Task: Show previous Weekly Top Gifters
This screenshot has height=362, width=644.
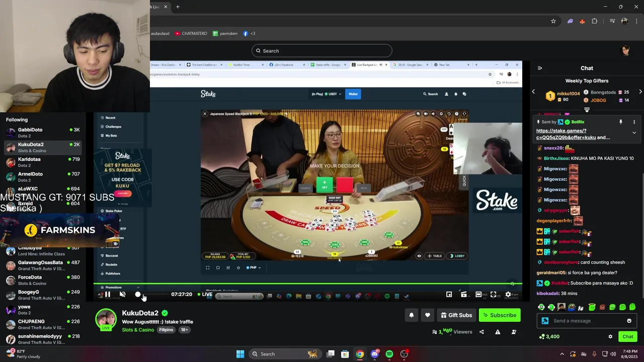Action: [534, 92]
